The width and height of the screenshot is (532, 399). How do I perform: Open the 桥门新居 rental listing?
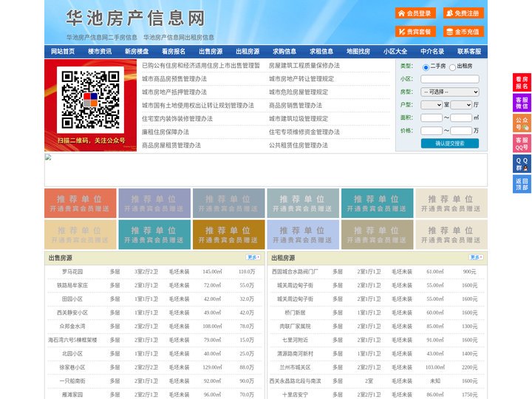coord(295,313)
